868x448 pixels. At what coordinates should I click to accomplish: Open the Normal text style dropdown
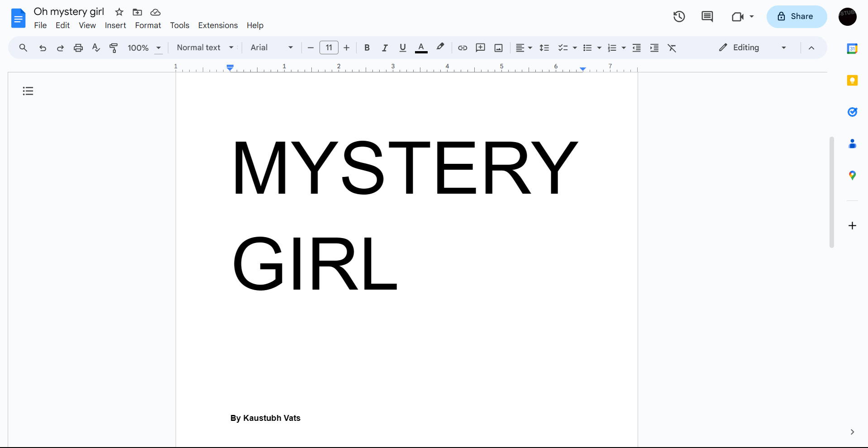click(205, 48)
